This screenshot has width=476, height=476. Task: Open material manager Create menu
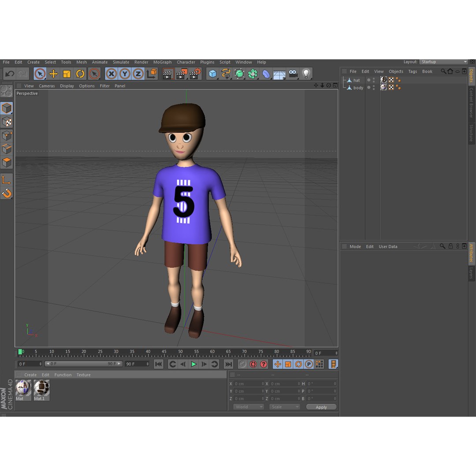coord(30,375)
